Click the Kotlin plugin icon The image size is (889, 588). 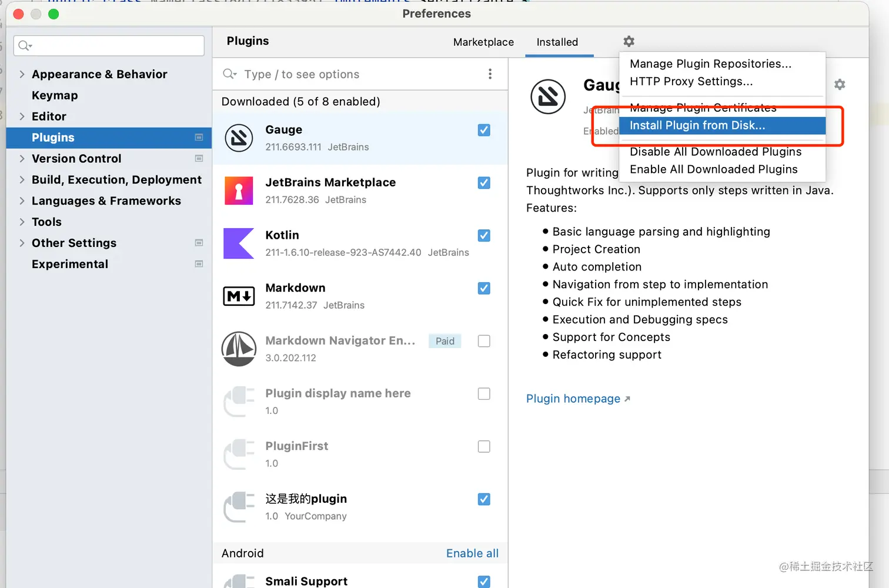click(x=239, y=243)
